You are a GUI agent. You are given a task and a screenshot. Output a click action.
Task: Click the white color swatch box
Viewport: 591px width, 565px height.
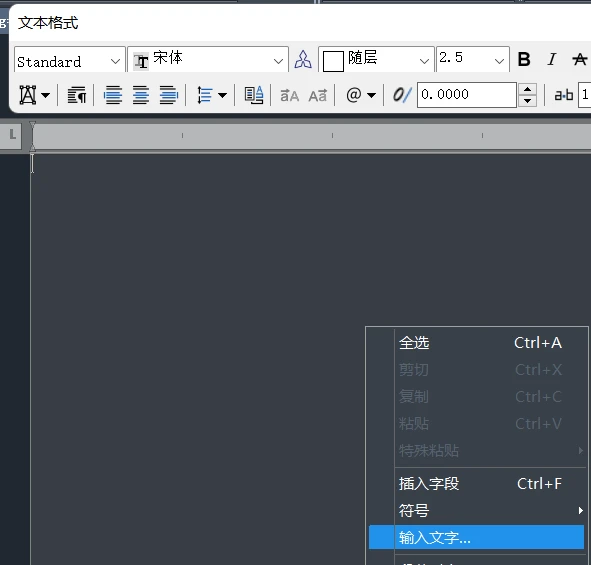(x=333, y=61)
